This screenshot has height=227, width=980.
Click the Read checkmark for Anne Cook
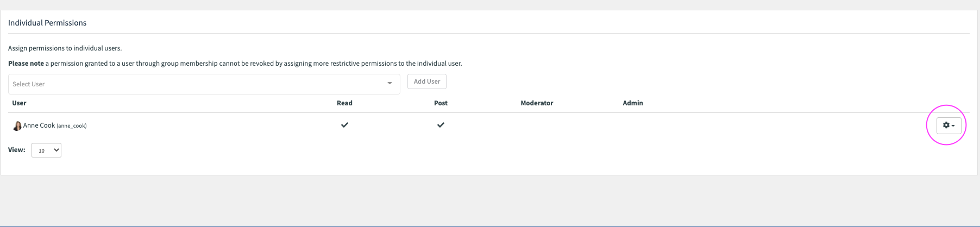coord(344,125)
